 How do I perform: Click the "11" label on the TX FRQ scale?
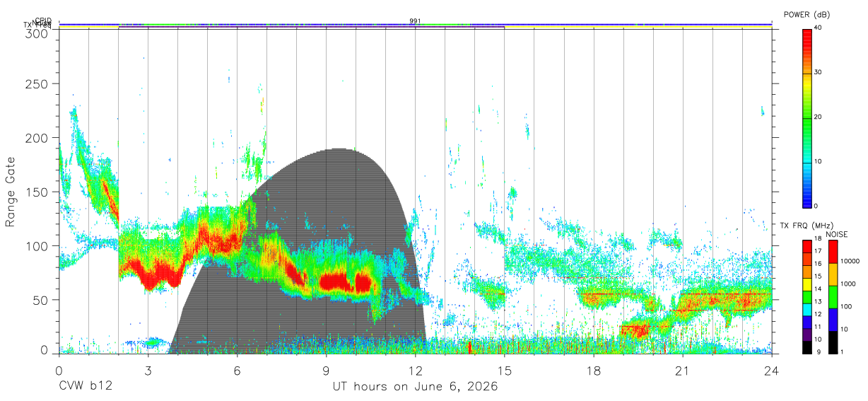[x=818, y=327]
